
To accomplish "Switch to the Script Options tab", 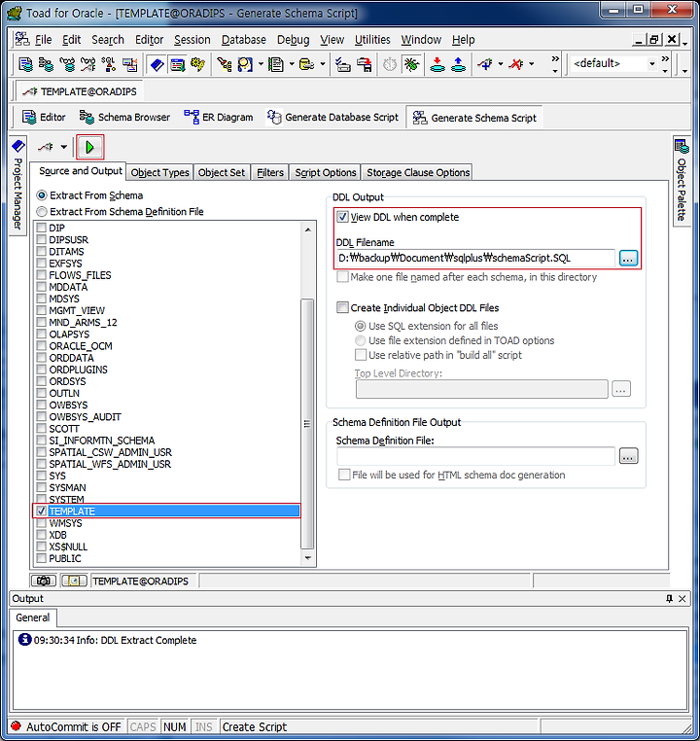I will 325,172.
